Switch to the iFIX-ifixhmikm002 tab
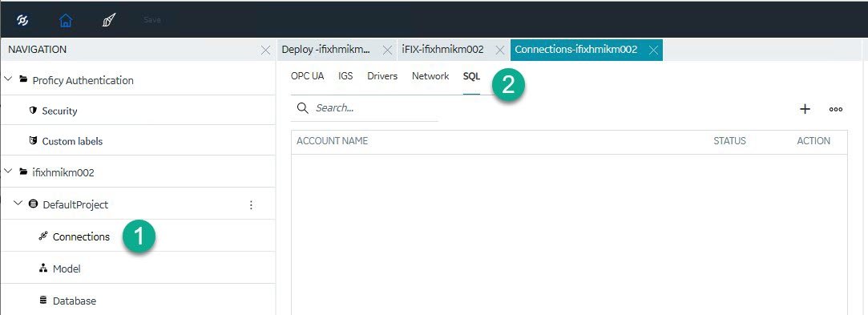This screenshot has width=868, height=315. click(x=443, y=49)
